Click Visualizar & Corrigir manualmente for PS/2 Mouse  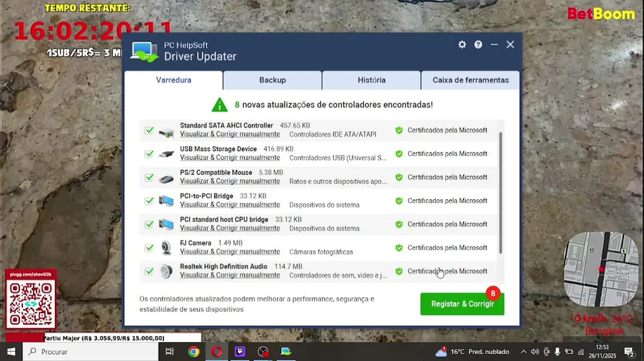click(x=230, y=182)
